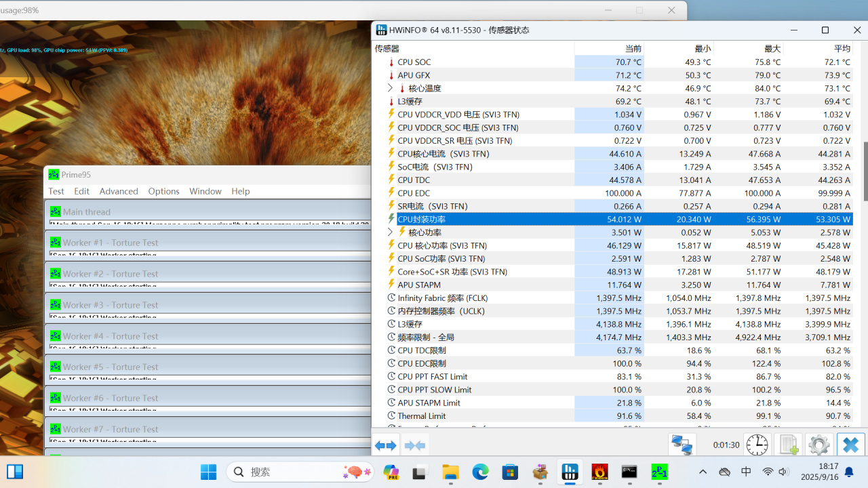The height and width of the screenshot is (488, 868).
Task: Click the lightning icon beside CPU TDC
Action: tap(391, 180)
